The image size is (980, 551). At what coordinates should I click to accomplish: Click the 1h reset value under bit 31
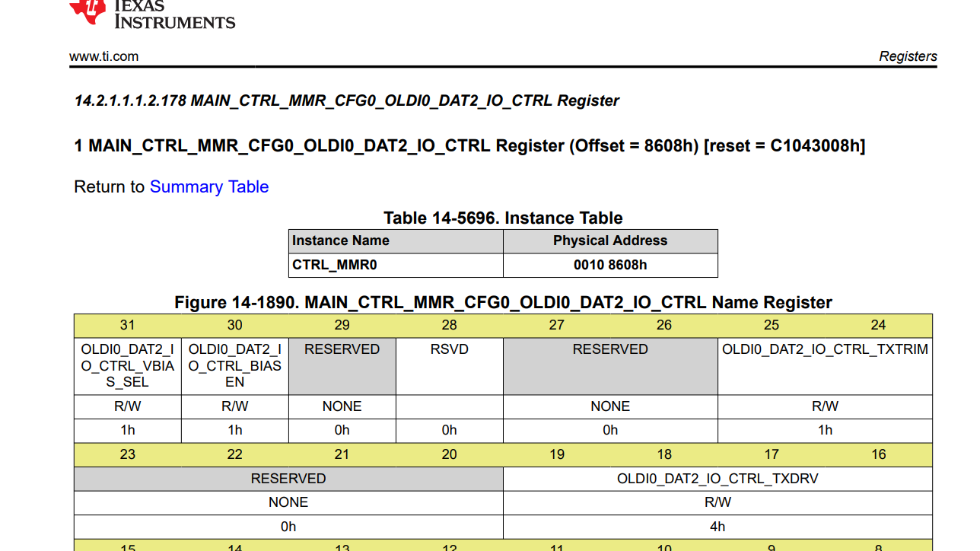[x=128, y=430]
